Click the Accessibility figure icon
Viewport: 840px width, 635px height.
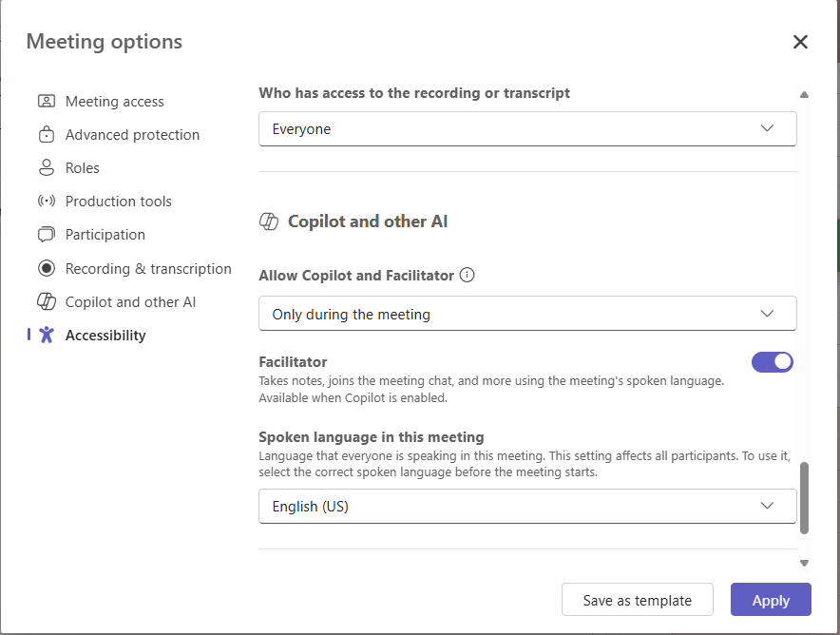(x=46, y=336)
